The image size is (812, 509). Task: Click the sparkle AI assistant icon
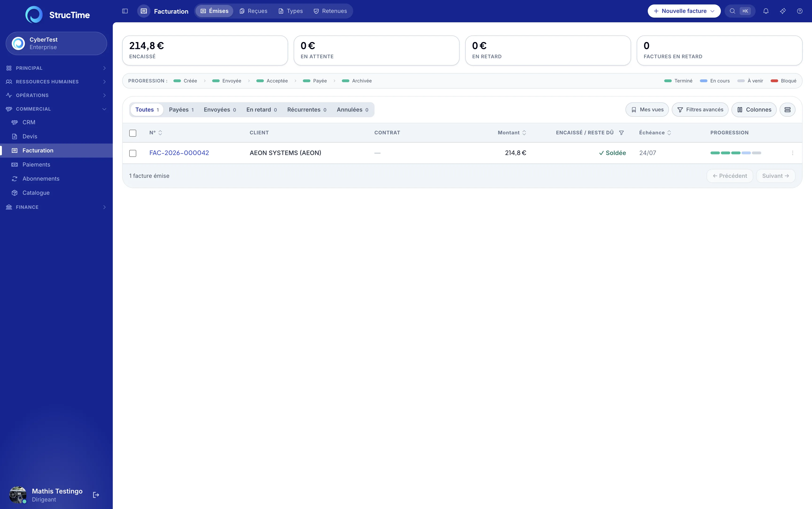(783, 11)
